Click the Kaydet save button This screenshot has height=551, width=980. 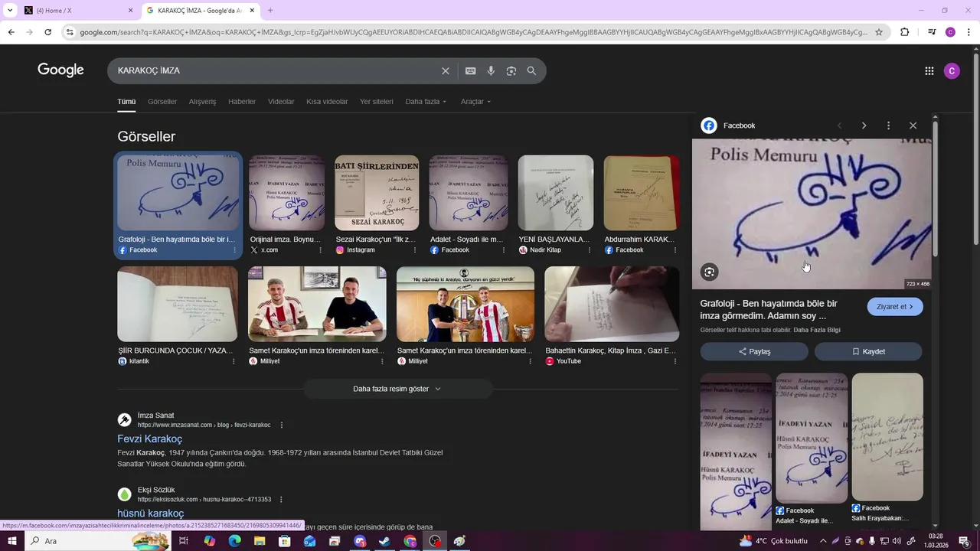tap(868, 351)
